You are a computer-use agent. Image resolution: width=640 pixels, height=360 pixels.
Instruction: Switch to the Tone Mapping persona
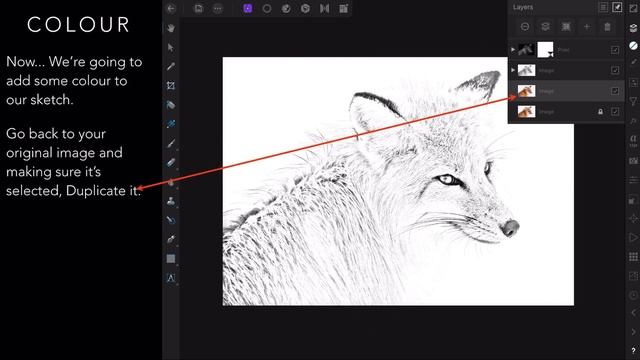[x=324, y=9]
